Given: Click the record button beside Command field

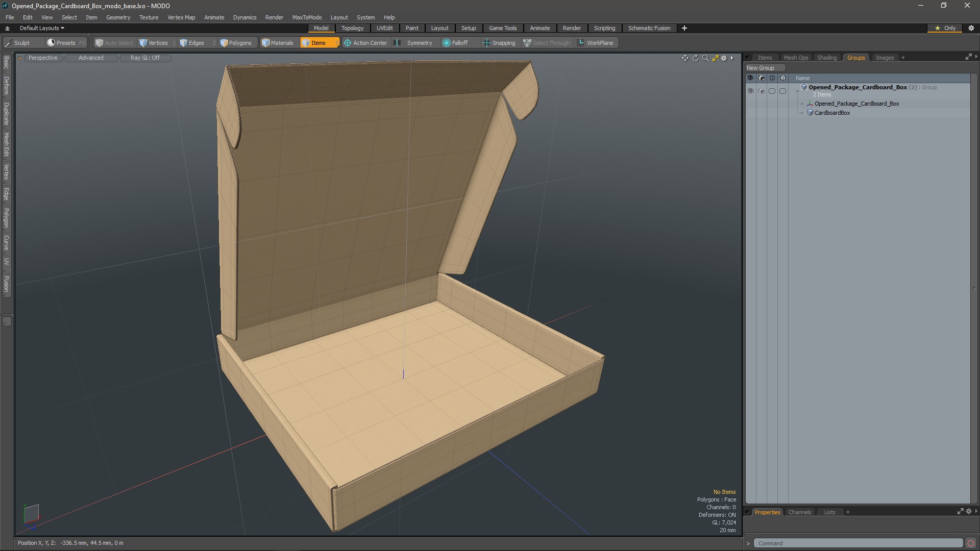Looking at the screenshot, I should click(971, 543).
